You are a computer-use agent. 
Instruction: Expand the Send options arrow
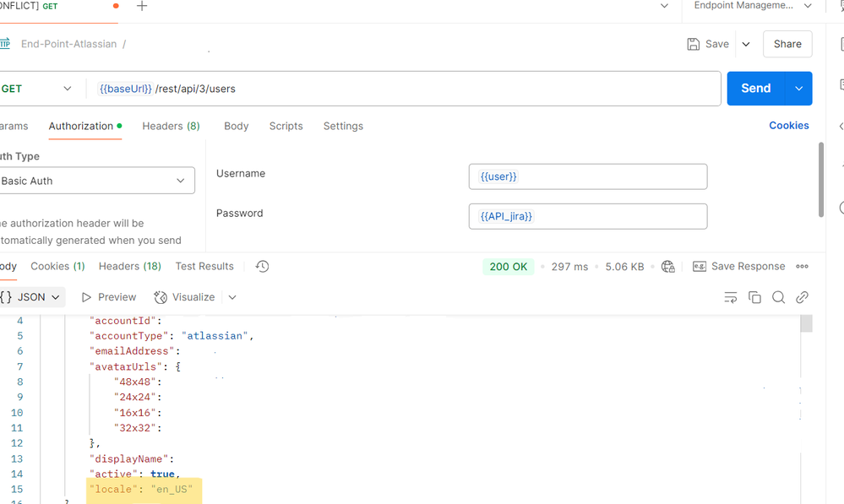(798, 88)
